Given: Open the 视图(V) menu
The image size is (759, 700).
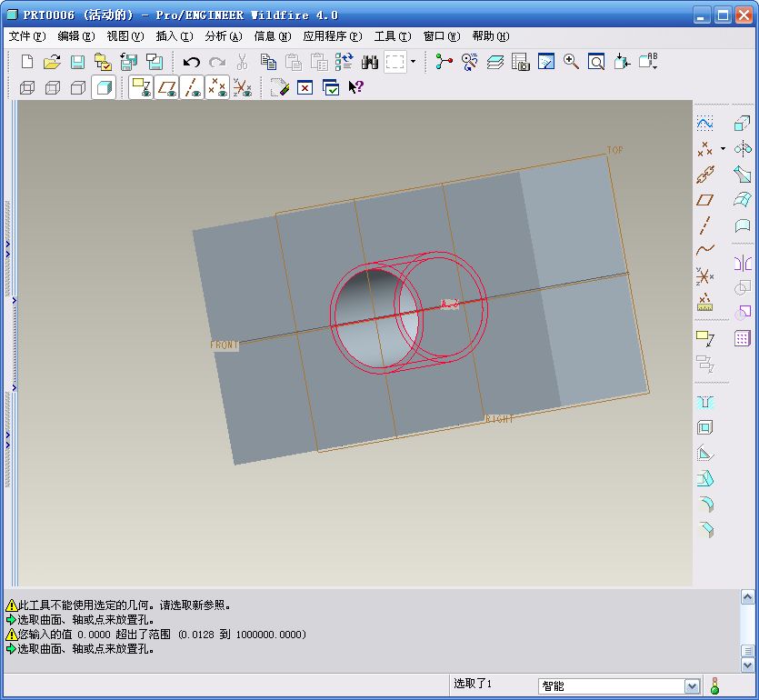Looking at the screenshot, I should click(x=125, y=36).
